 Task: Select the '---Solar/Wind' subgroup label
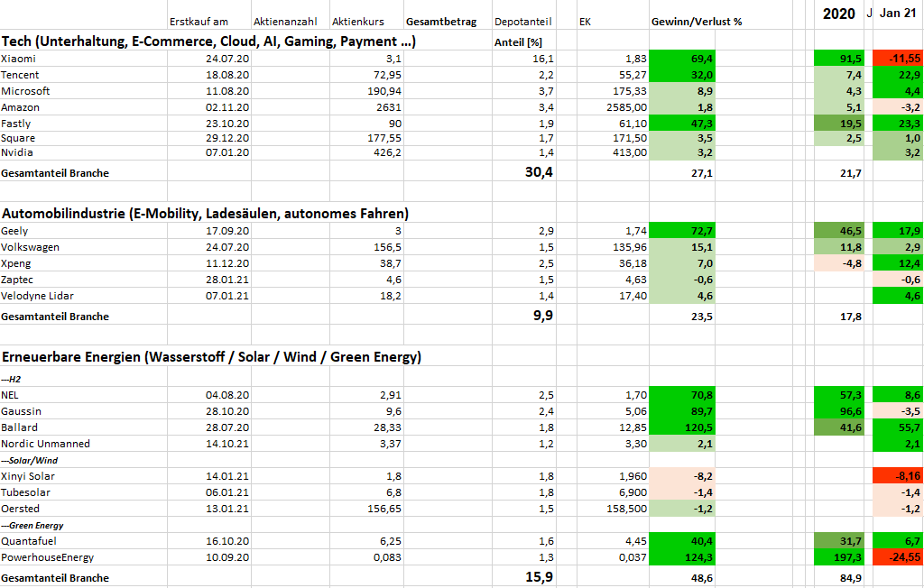click(30, 460)
